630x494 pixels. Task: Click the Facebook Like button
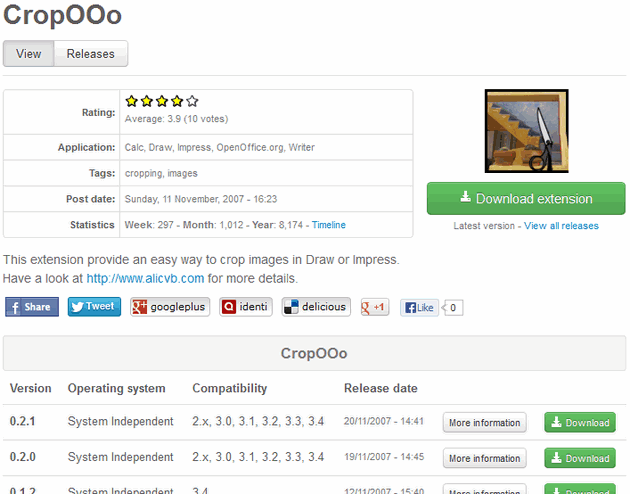[x=419, y=308]
